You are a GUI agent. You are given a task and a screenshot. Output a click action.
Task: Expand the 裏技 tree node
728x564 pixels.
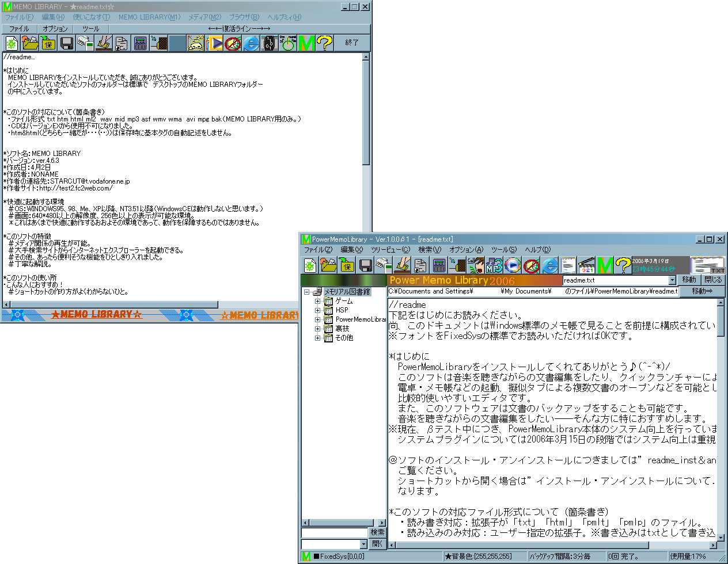pyautogui.click(x=317, y=329)
